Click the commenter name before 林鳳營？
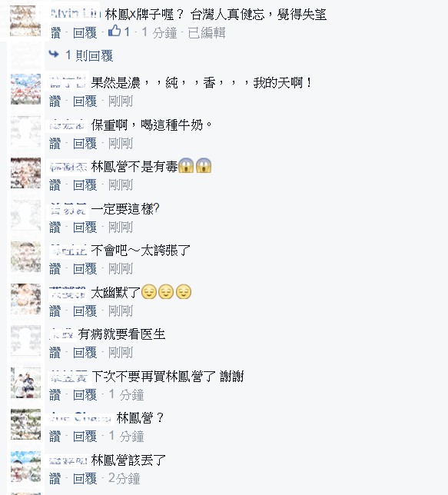 coord(81,418)
